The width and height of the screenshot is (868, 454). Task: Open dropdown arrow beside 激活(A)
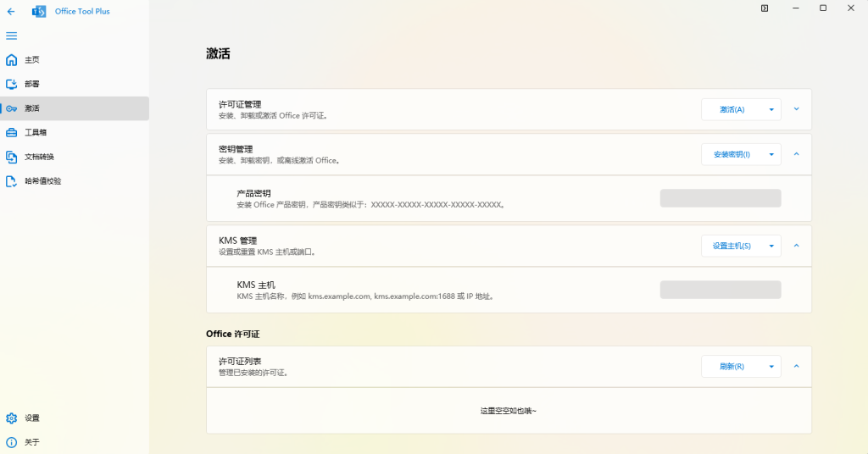pyautogui.click(x=771, y=109)
